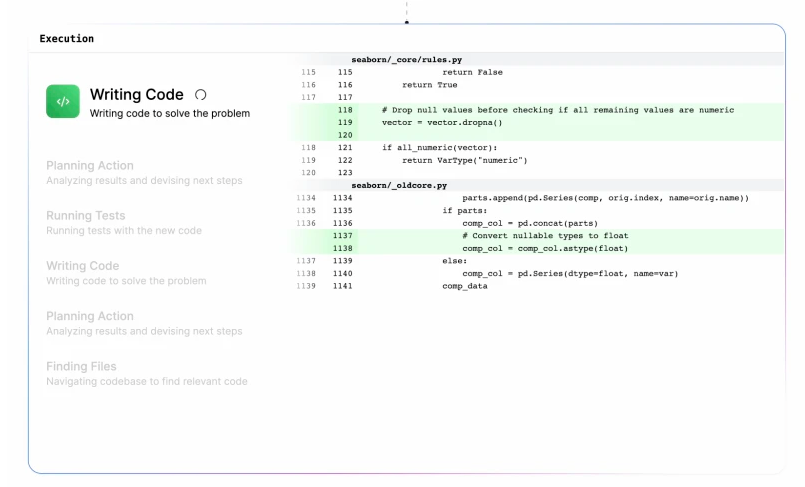The width and height of the screenshot is (805, 487).
Task: Select the Planning Action step above Running Tests
Action: [x=90, y=166]
